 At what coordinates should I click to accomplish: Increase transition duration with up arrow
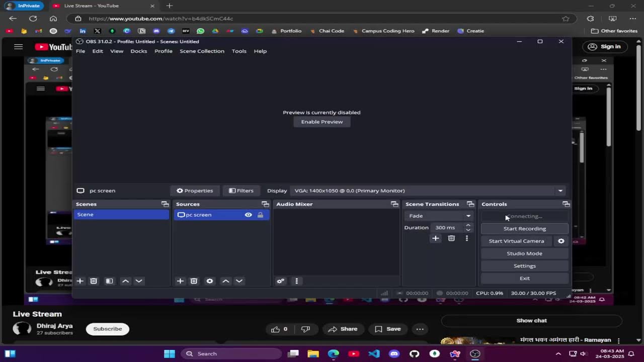(x=468, y=225)
